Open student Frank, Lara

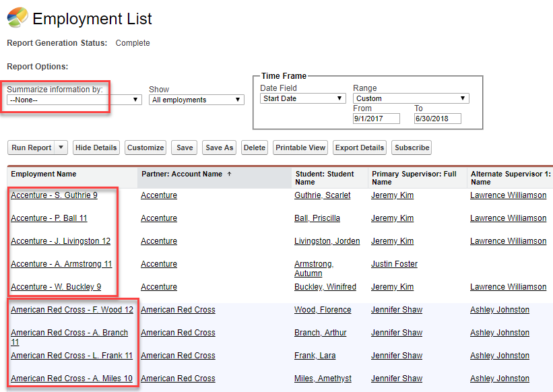coord(315,356)
